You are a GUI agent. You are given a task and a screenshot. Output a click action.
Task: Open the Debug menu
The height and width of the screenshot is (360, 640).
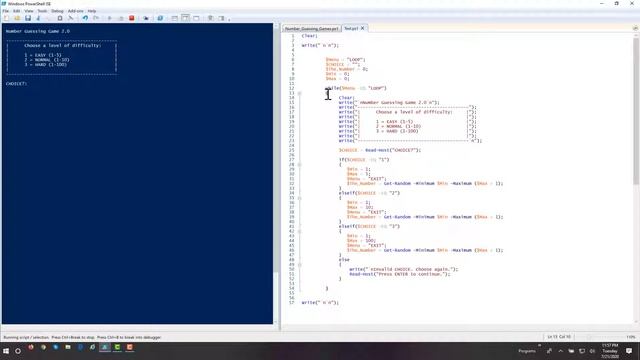[x=57, y=11]
